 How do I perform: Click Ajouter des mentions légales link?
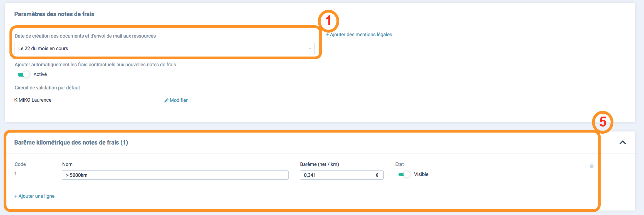[359, 35]
